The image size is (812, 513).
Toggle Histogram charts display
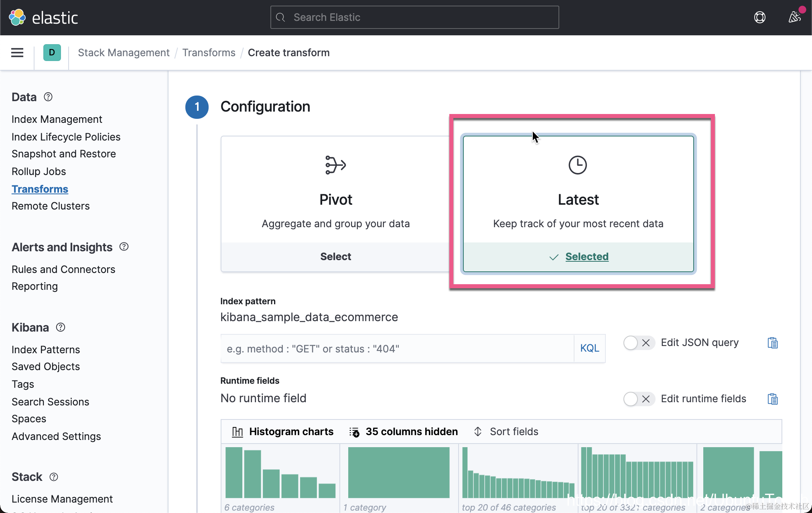point(283,432)
